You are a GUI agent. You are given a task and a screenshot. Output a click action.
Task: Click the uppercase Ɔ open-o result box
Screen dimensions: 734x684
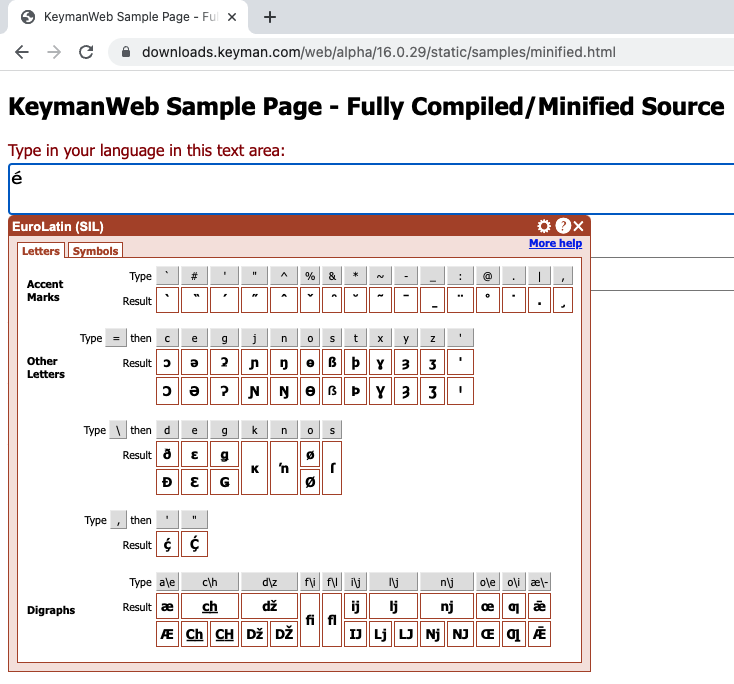click(167, 391)
